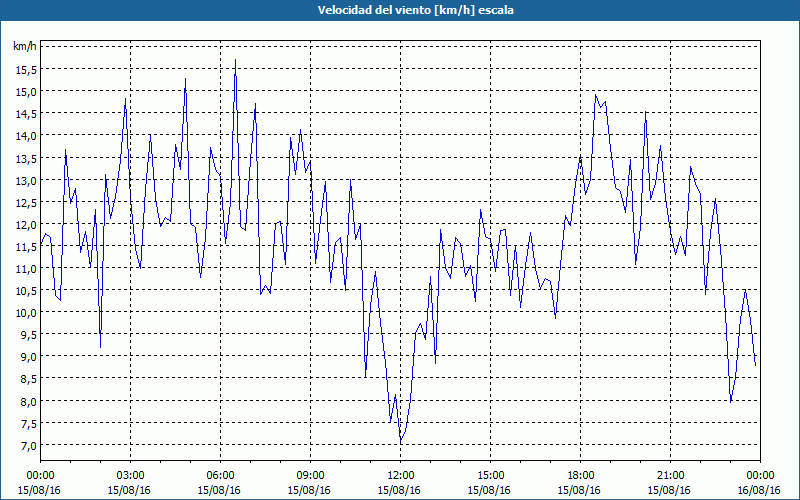Select the "7,5" y-axis value

click(x=28, y=423)
